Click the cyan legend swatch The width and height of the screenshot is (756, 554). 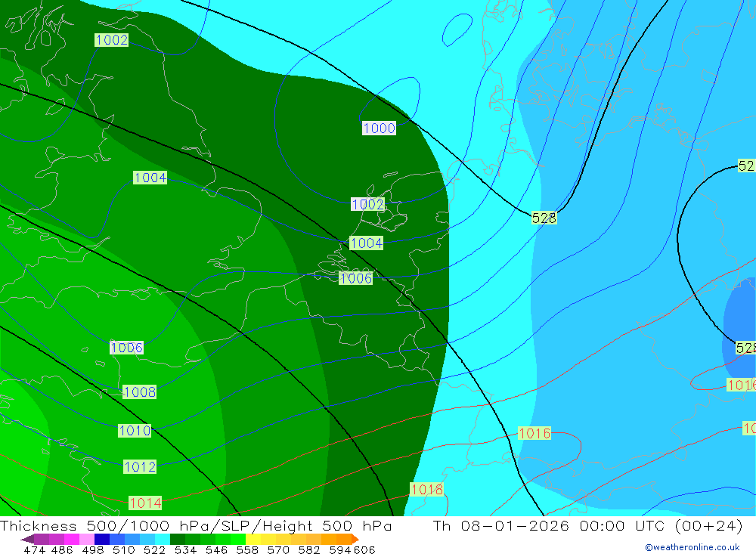tap(163, 539)
